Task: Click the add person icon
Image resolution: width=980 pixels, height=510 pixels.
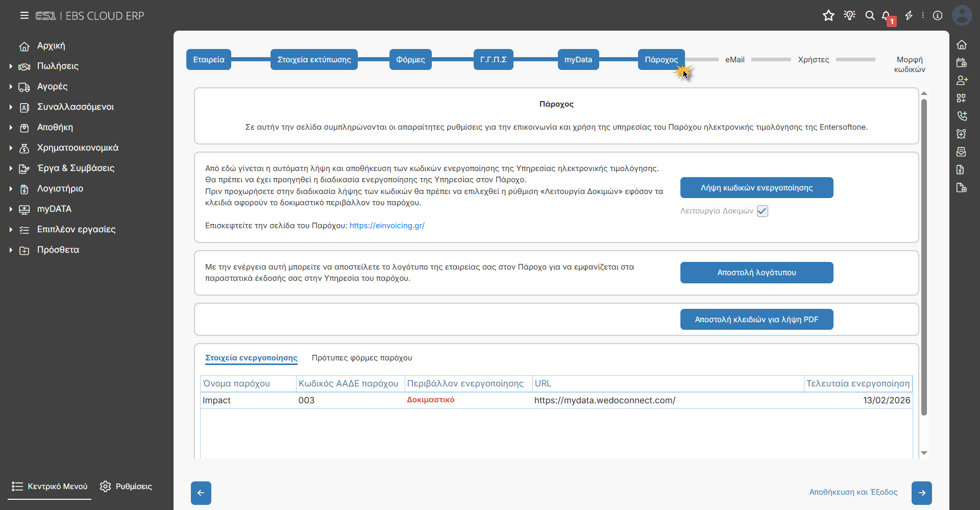Action: pyautogui.click(x=962, y=80)
